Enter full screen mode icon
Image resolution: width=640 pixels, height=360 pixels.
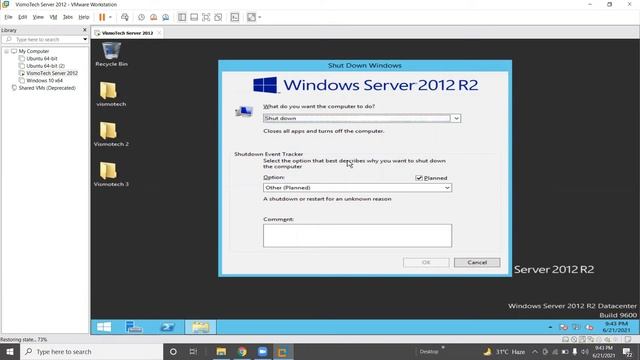click(x=206, y=17)
